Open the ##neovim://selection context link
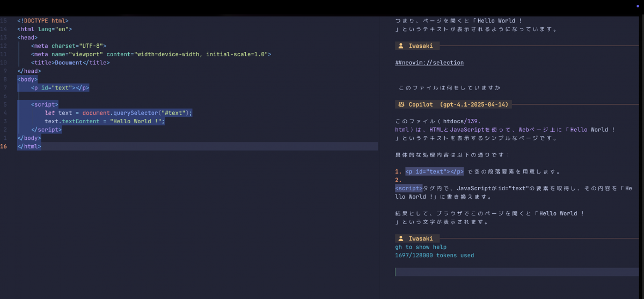The width and height of the screenshot is (644, 299). (x=429, y=63)
